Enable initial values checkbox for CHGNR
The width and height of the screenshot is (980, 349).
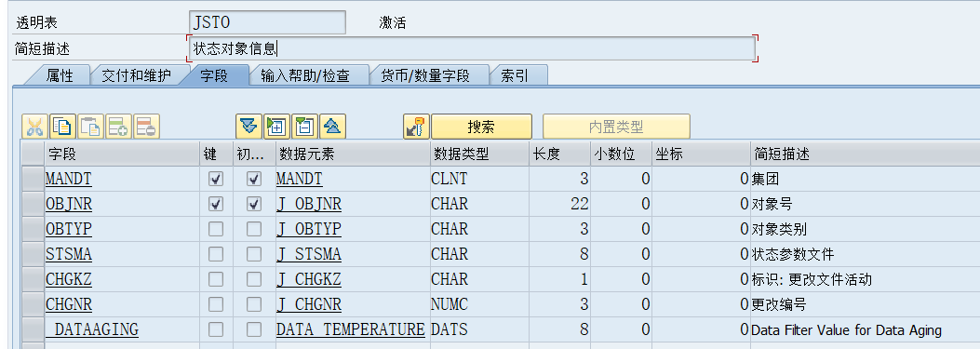[254, 304]
